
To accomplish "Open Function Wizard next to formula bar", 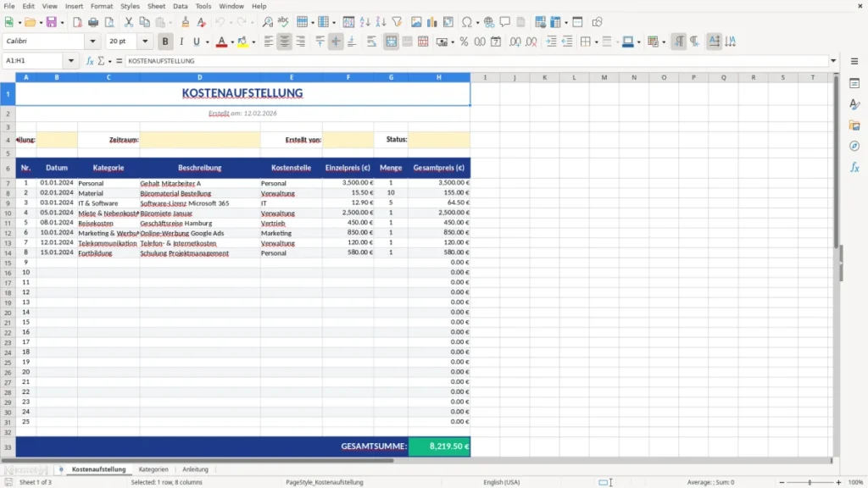I will [90, 61].
